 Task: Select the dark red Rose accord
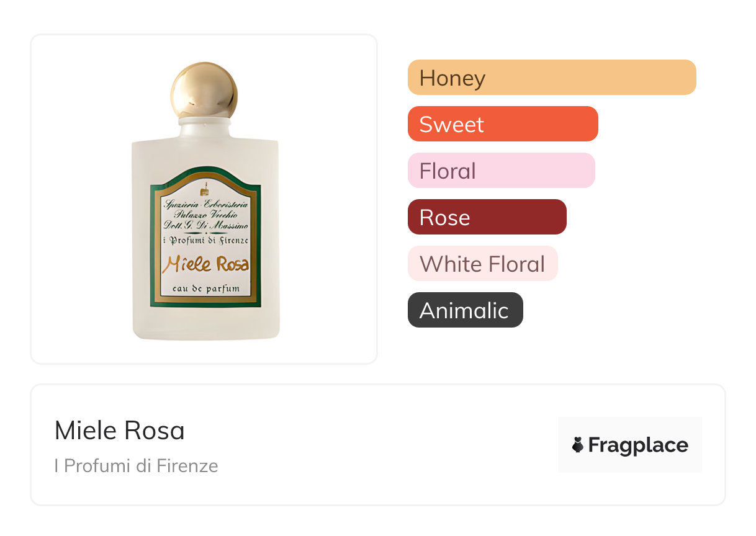tap(487, 217)
